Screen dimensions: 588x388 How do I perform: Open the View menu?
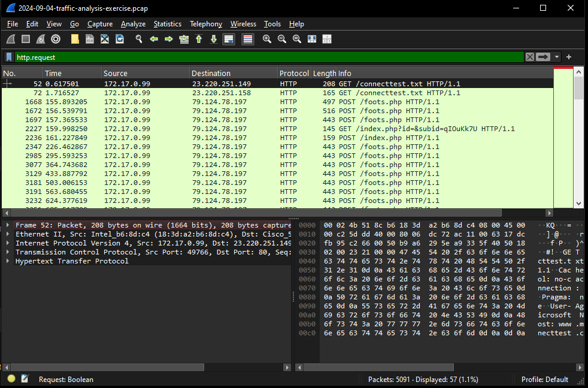tap(54, 24)
